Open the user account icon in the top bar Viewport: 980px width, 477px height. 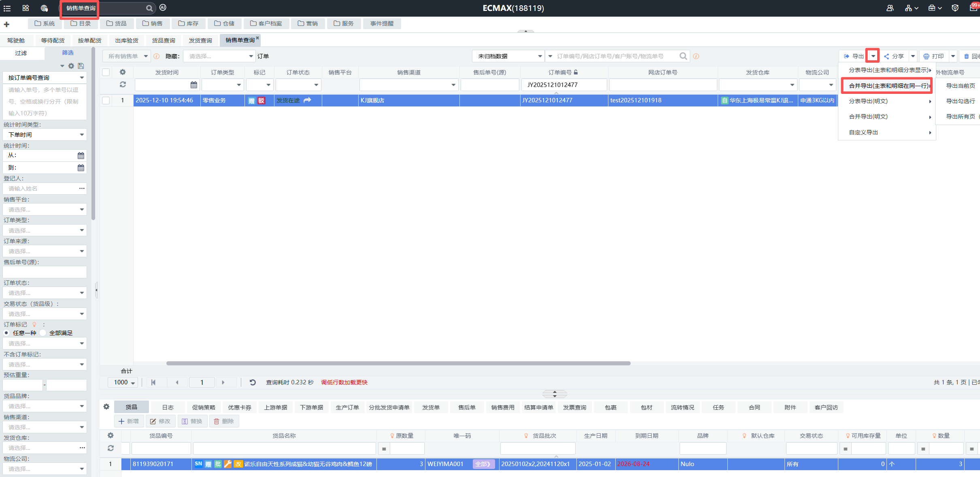(890, 8)
